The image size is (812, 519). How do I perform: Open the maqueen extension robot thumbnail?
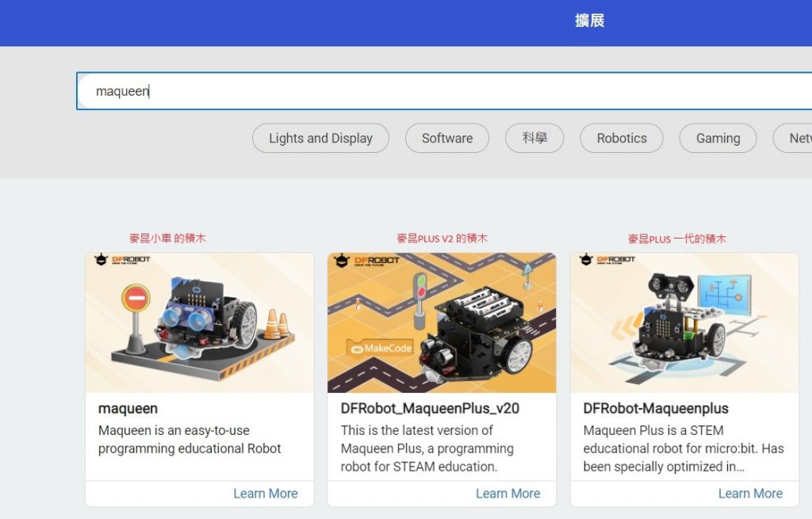200,322
